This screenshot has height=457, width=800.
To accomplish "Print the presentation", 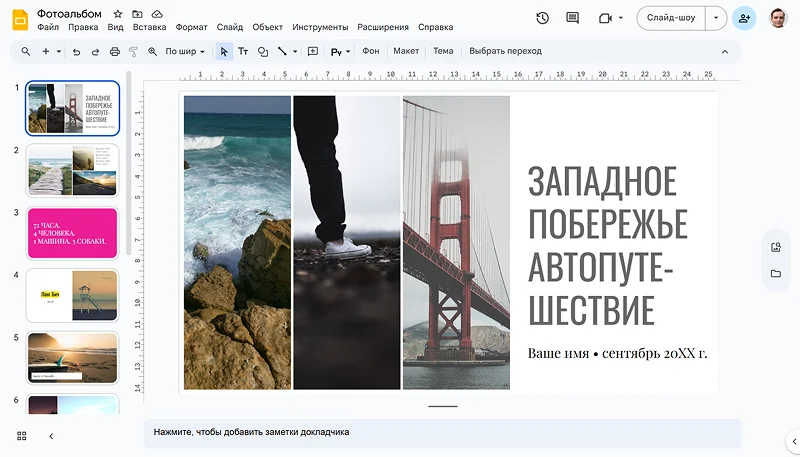I will [x=115, y=52].
